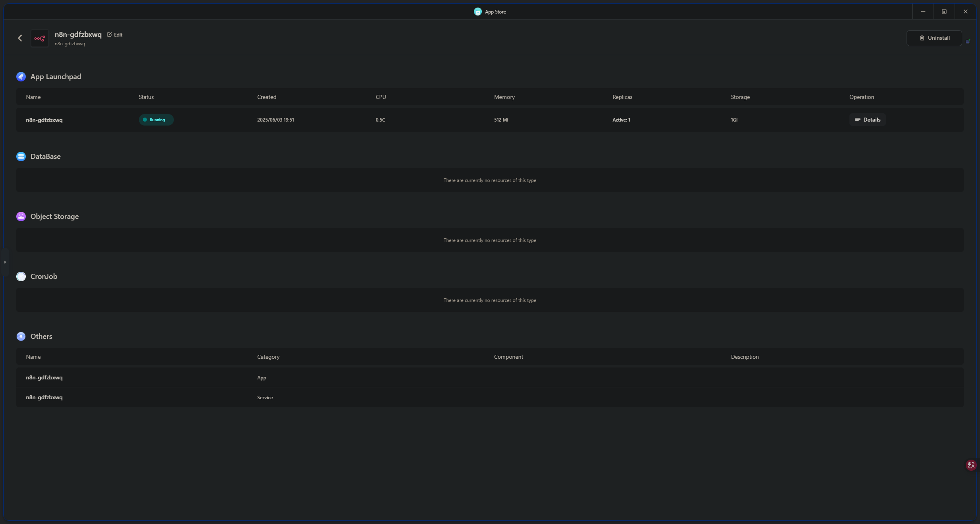Close the App Store window
Viewport: 980px width, 524px height.
(966, 12)
